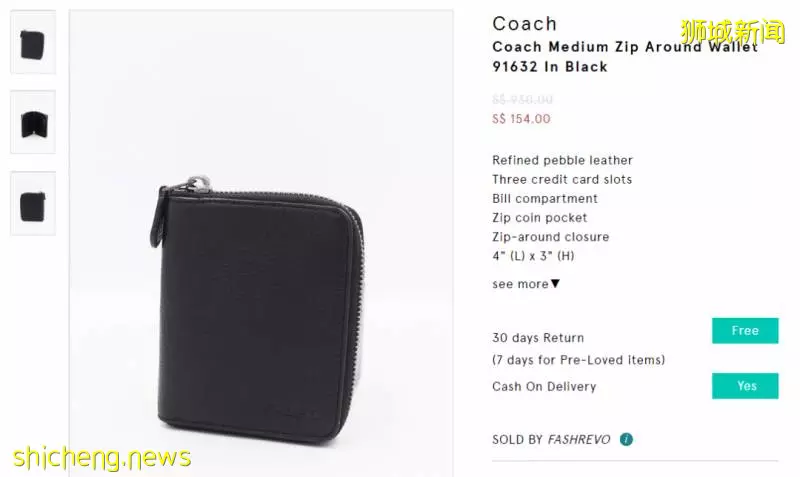Click the Free returns badge
Screen dimensions: 800x477
[x=745, y=331]
